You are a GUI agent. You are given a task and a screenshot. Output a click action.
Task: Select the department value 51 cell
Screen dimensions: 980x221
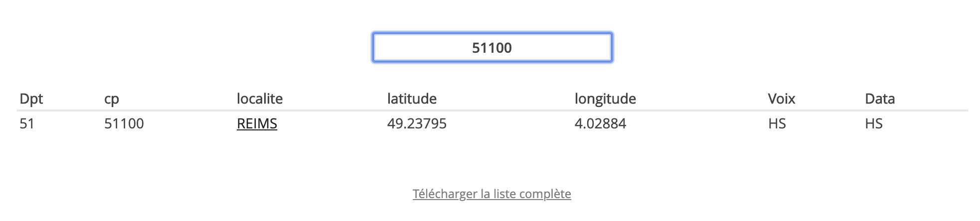tap(27, 123)
